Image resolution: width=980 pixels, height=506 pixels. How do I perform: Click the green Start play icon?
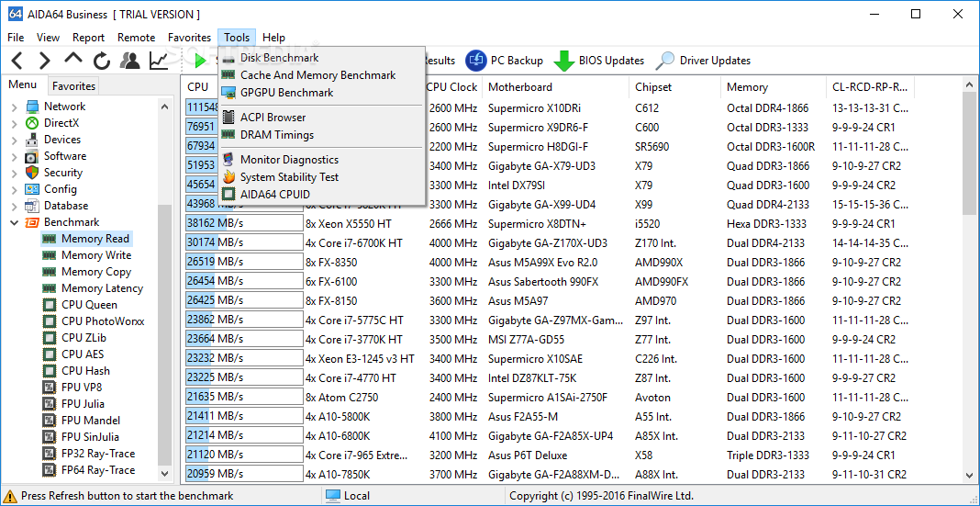tap(200, 61)
